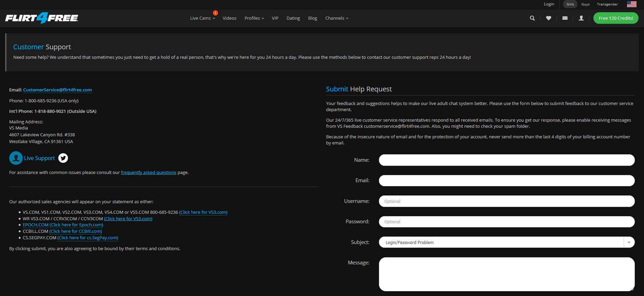Focus the Email input field
644x296 pixels.
click(507, 180)
